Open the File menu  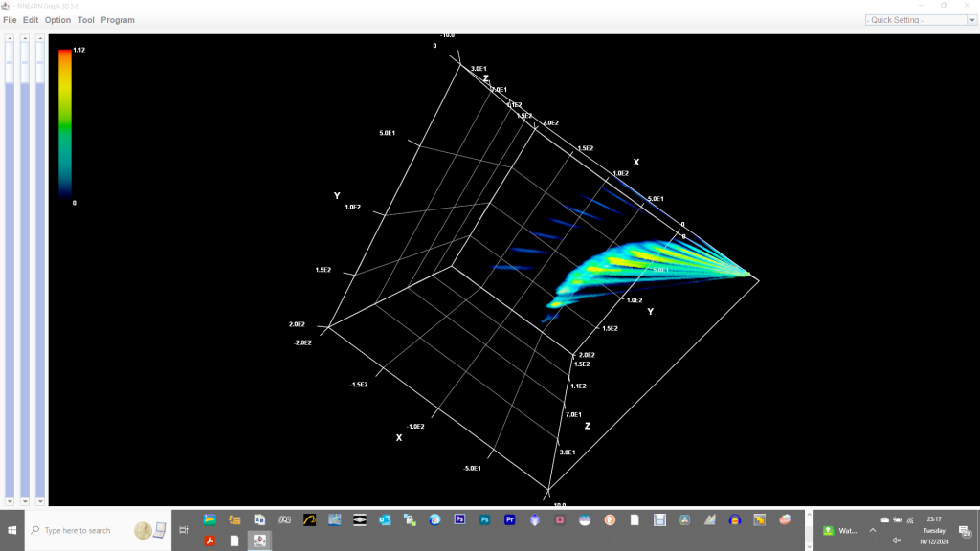click(10, 20)
